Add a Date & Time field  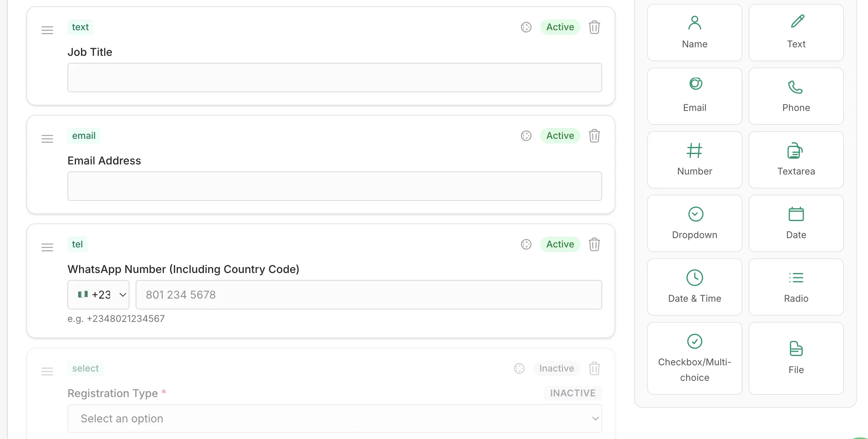(x=694, y=287)
